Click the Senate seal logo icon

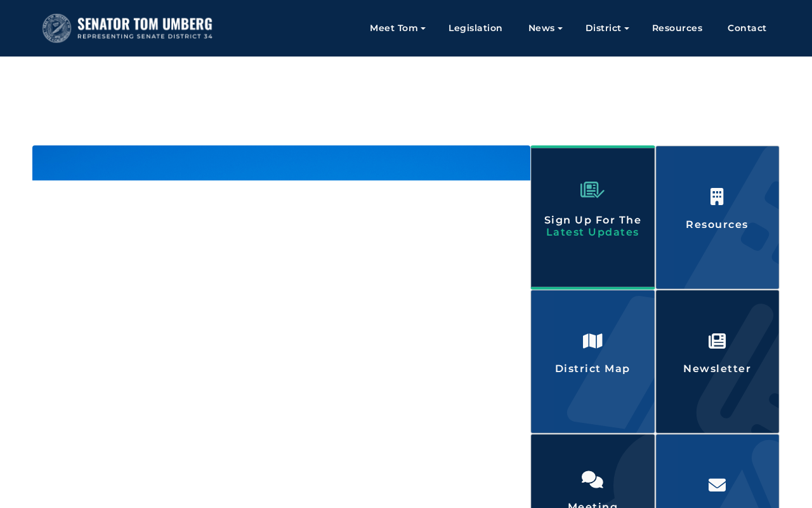click(56, 28)
